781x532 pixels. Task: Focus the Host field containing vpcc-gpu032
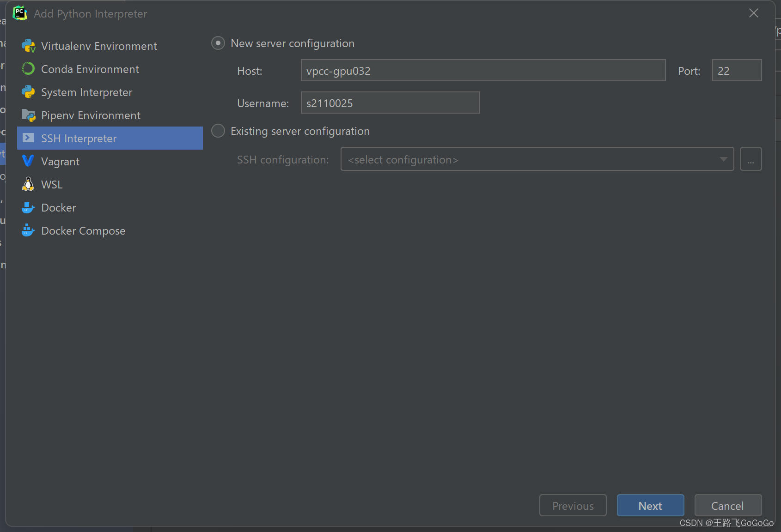[483, 70]
